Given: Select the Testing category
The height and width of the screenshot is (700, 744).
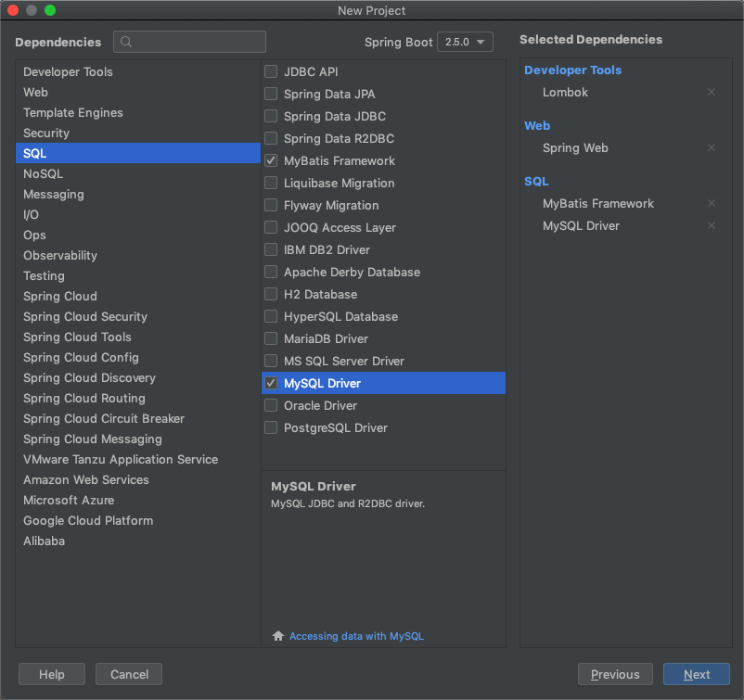Looking at the screenshot, I should (x=138, y=275).
